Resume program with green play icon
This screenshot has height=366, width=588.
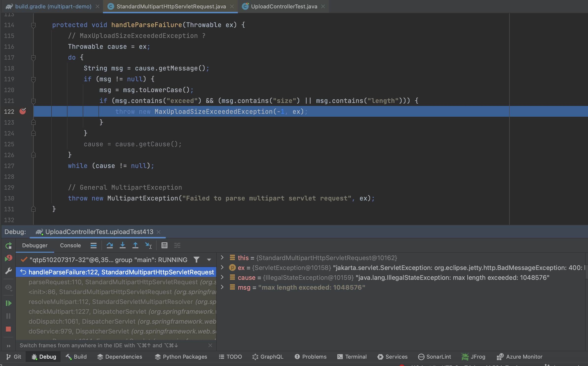tap(8, 303)
